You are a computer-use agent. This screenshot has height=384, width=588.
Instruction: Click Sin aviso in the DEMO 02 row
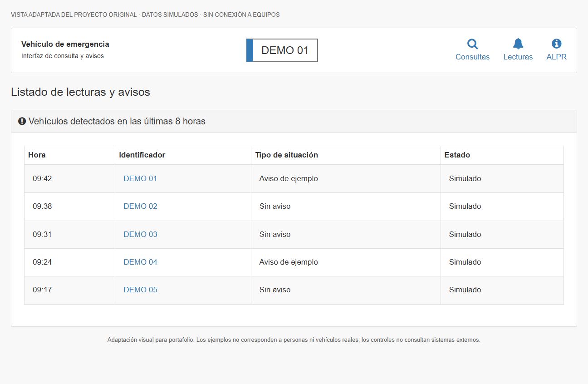275,206
